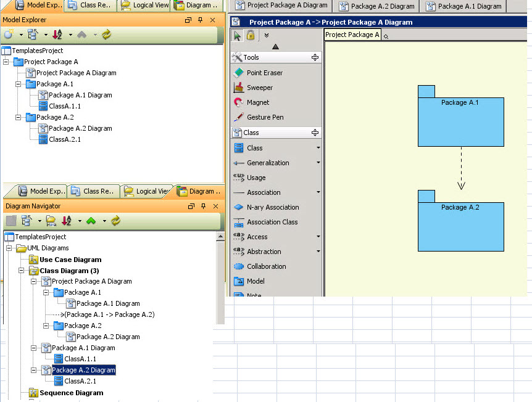Collapse the Class Diagram (3) node
Image resolution: width=532 pixels, height=402 pixels.
point(21,271)
